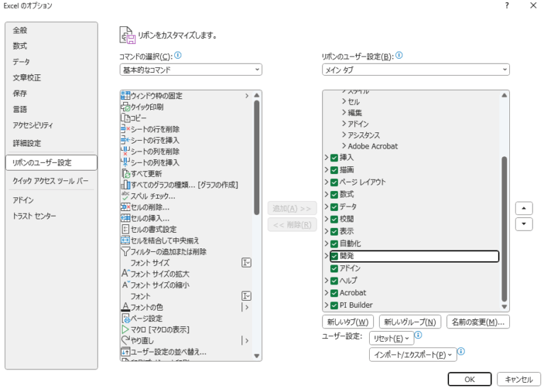Switch to クイック アクセス ツール バー settings
The image size is (544, 392).
tap(51, 181)
